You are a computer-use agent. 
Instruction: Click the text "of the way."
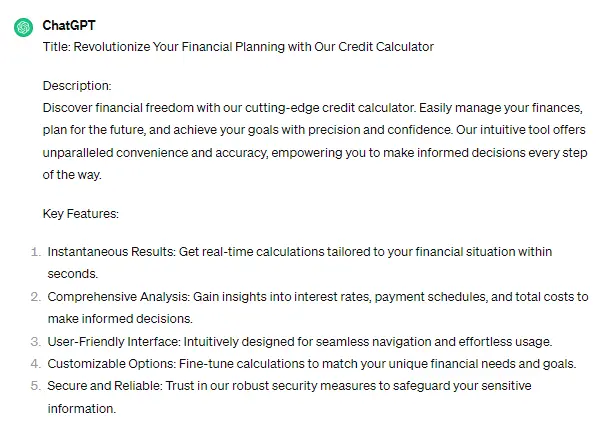pos(76,174)
